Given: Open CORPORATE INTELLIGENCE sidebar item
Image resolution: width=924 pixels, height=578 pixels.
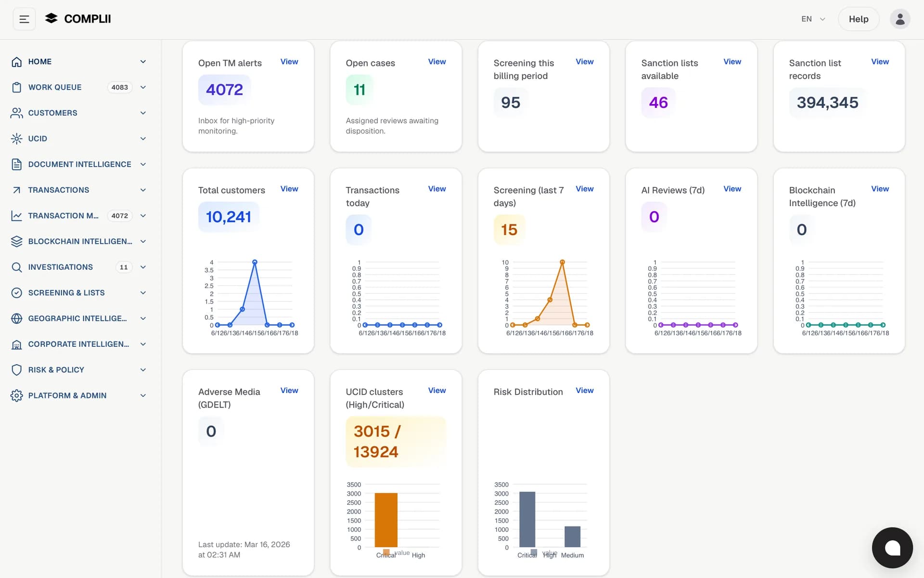Looking at the screenshot, I should [79, 344].
